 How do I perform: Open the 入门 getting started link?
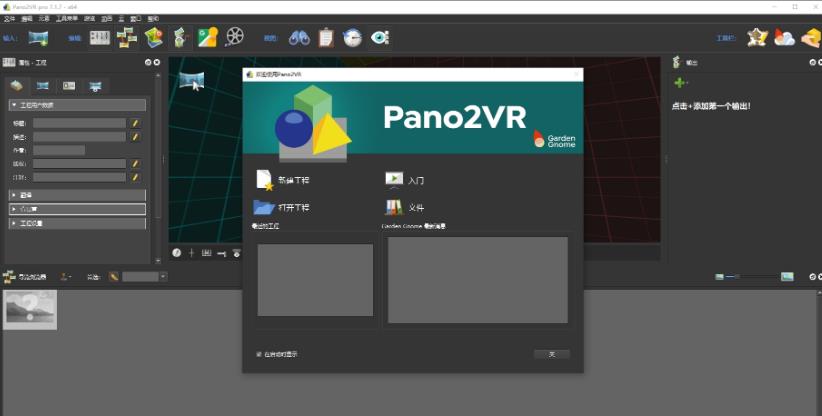coord(405,180)
